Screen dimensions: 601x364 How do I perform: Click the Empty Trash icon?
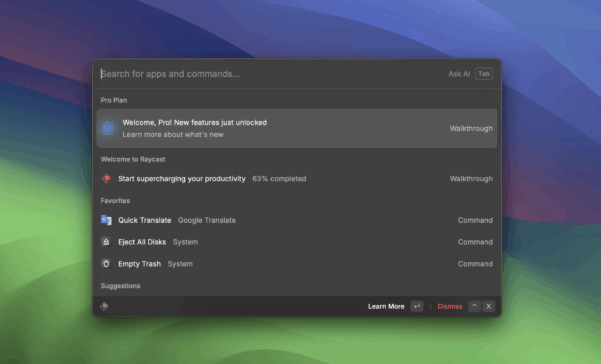(106, 264)
